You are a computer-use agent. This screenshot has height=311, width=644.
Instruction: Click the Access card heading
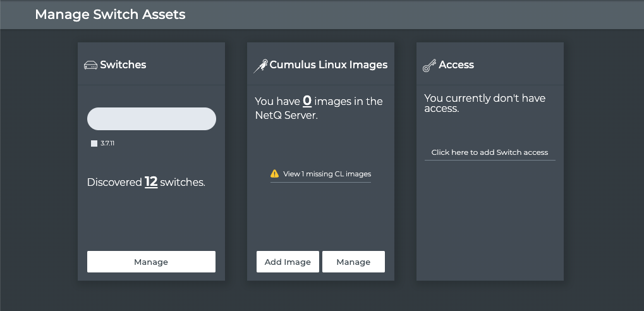pos(456,65)
